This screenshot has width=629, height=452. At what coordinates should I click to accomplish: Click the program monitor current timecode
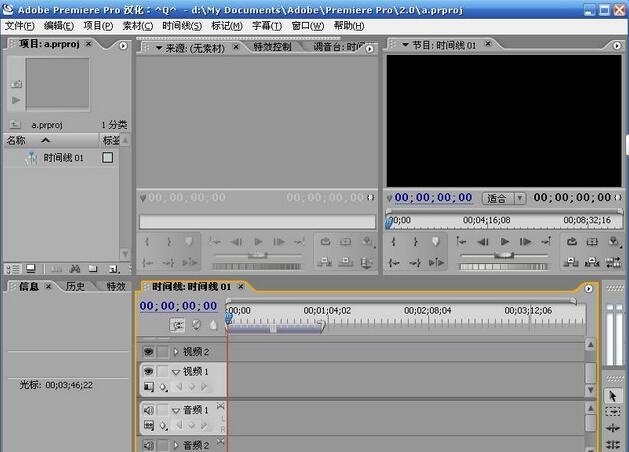433,197
